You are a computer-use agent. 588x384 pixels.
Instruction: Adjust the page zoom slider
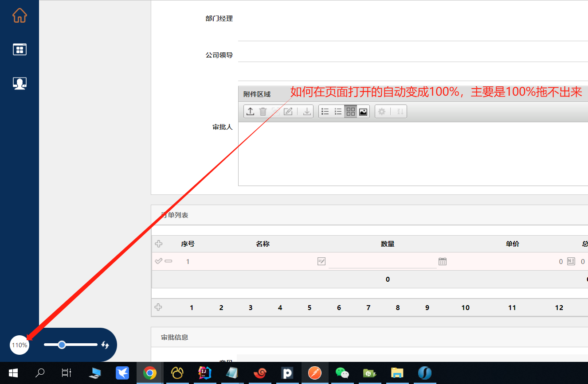click(x=71, y=345)
